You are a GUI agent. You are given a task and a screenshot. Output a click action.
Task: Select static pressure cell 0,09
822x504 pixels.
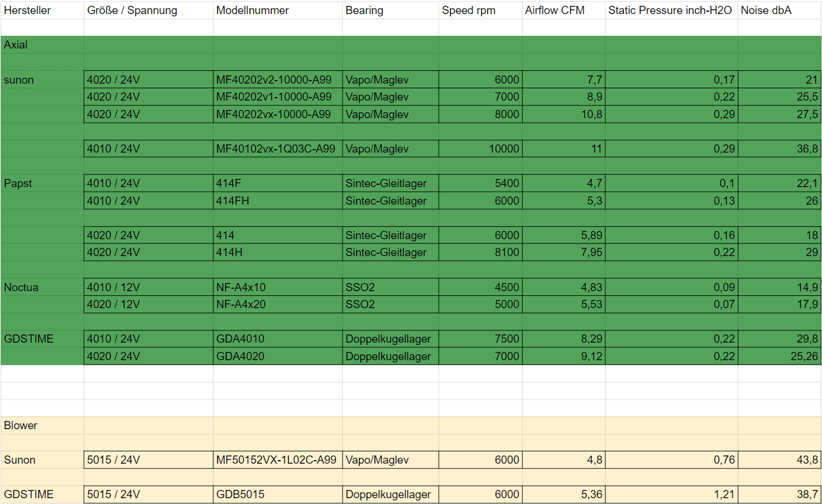point(672,287)
